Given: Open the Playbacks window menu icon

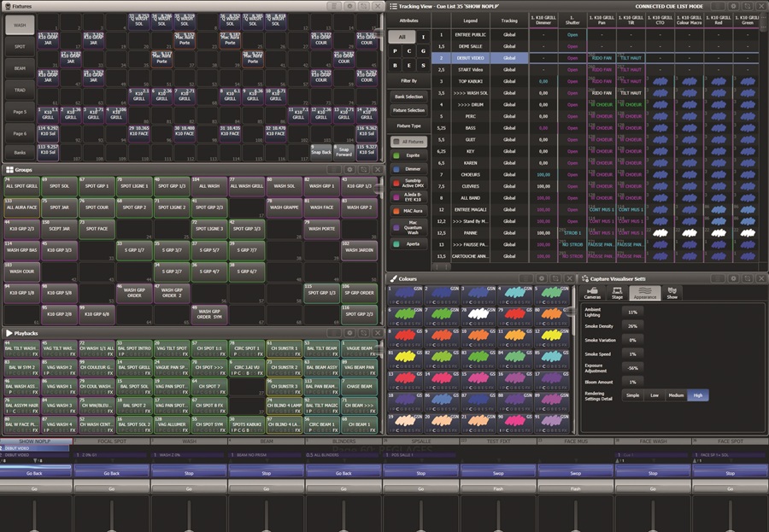Looking at the screenshot, I should [x=334, y=333].
